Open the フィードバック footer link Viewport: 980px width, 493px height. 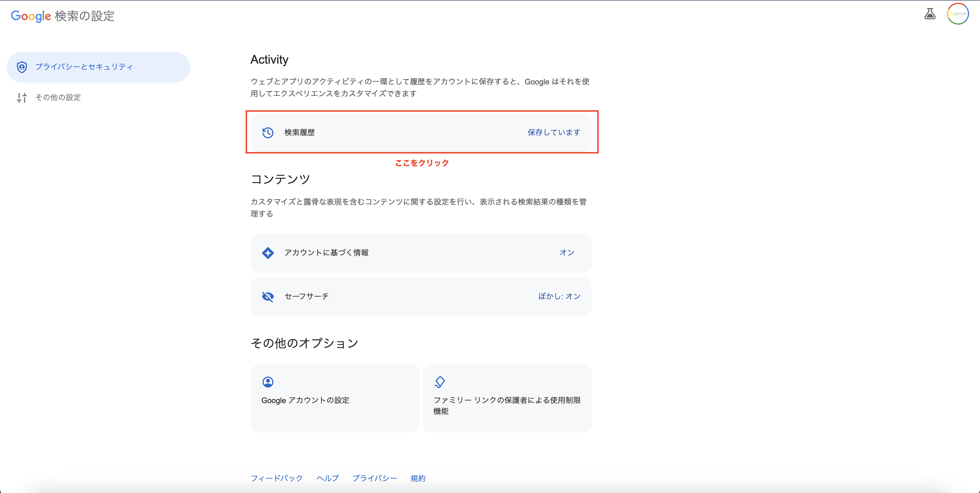276,478
